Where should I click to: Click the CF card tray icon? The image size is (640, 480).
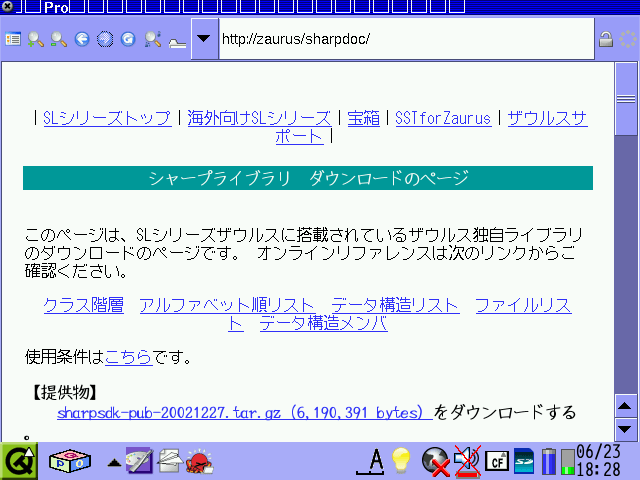coord(497,462)
